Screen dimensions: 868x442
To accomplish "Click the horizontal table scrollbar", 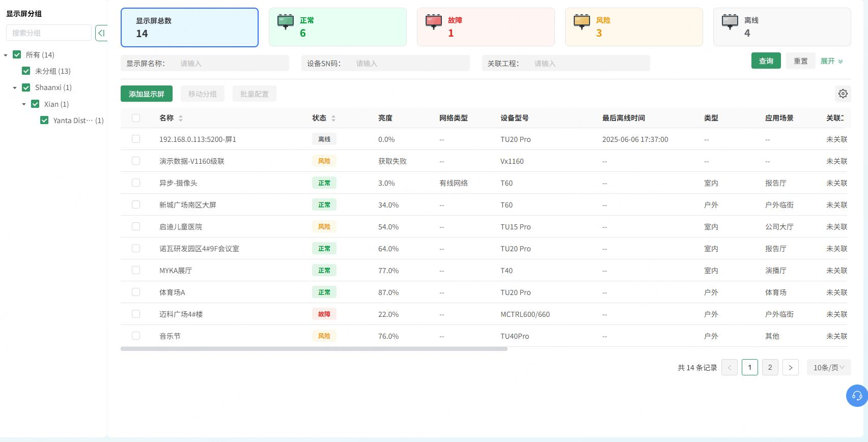I will 314,349.
